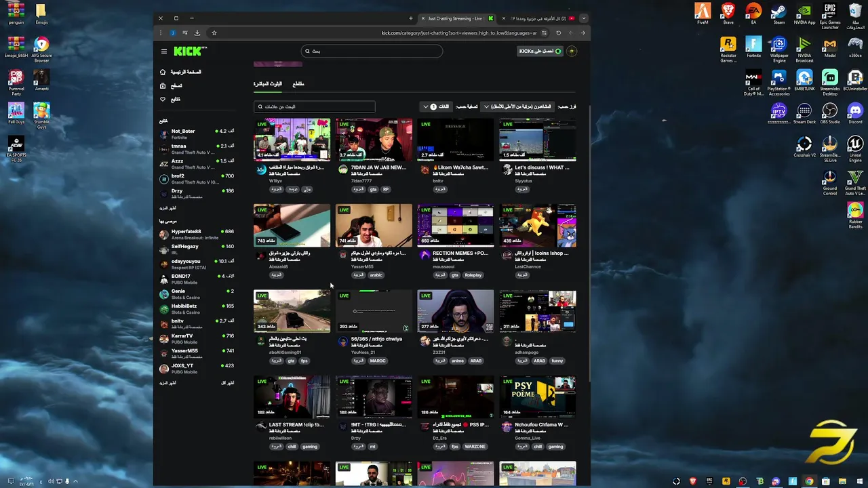Focus the tags search field

tap(315, 106)
